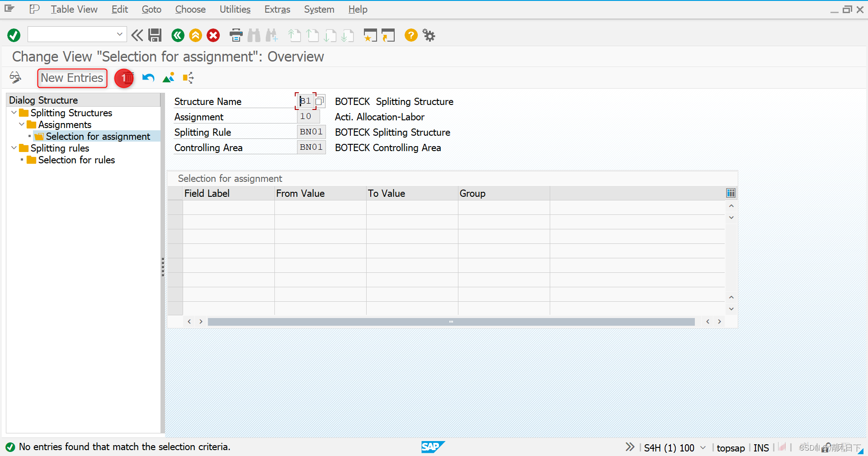The width and height of the screenshot is (868, 456).
Task: Open value help for Structure Name
Action: [x=320, y=101]
